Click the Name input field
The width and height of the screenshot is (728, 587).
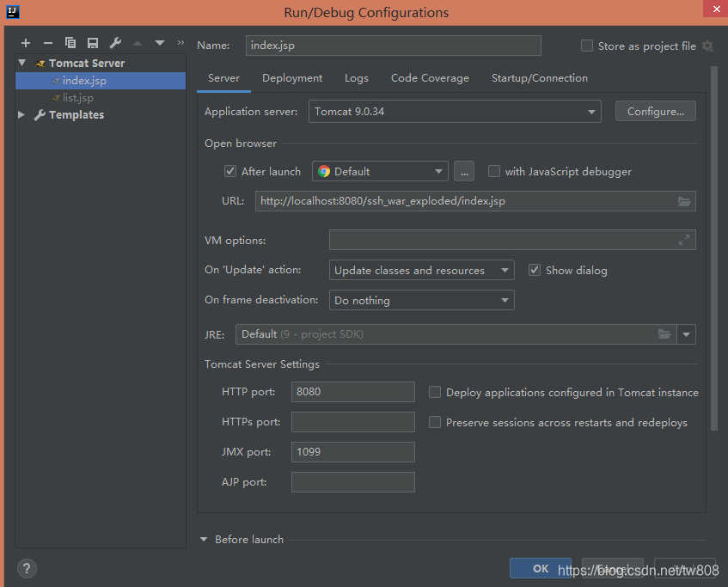[394, 46]
